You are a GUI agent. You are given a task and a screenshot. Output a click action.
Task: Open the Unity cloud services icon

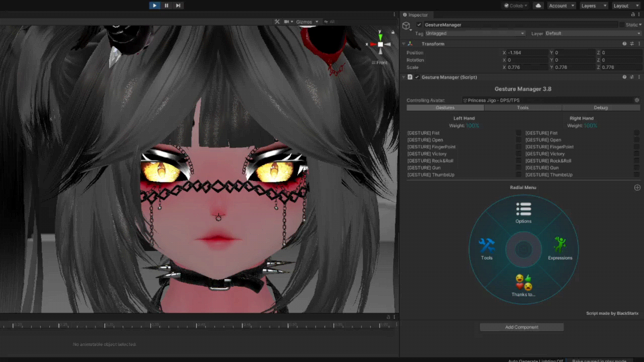[538, 6]
